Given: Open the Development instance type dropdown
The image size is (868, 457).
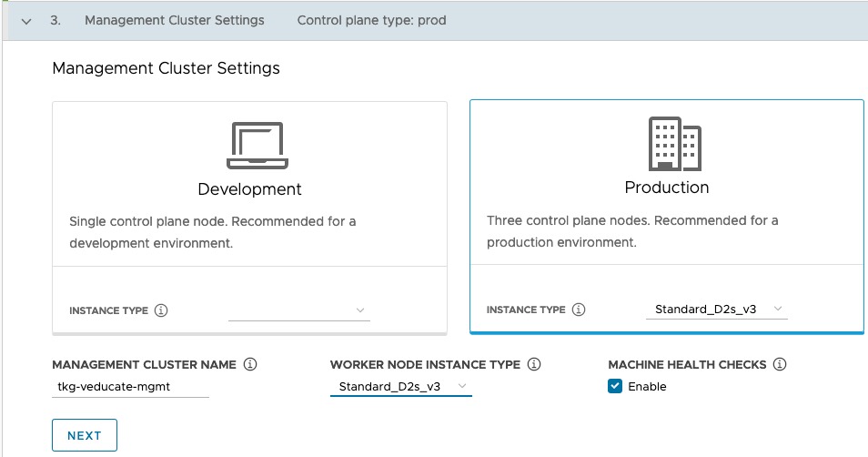Looking at the screenshot, I should click(299, 310).
